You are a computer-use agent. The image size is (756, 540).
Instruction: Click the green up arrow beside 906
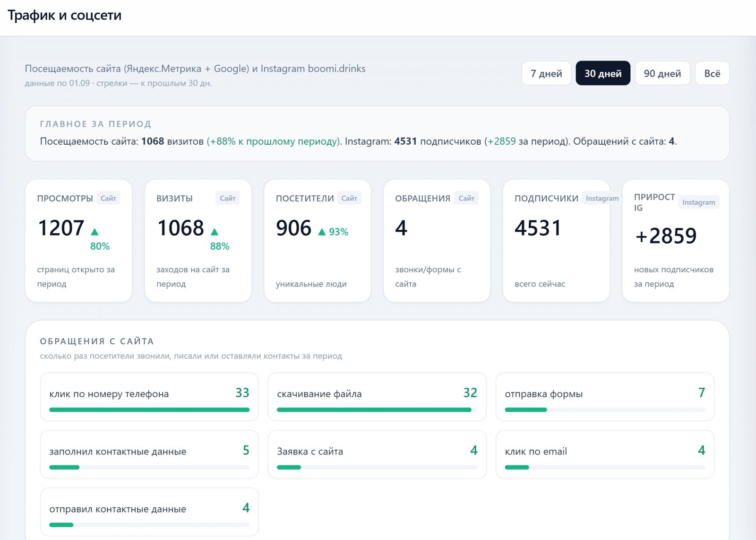coord(322,232)
